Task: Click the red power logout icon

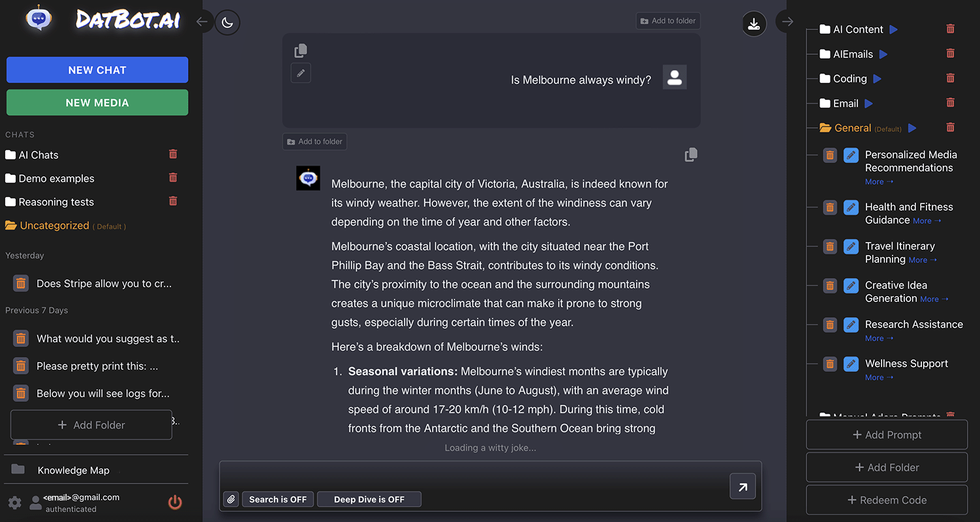Action: 175,502
